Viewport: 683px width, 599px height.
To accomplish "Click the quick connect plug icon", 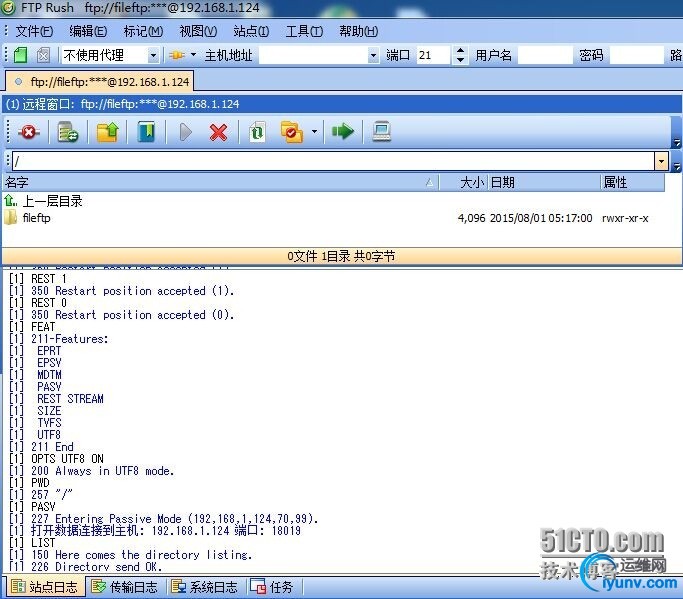I will (x=177, y=55).
